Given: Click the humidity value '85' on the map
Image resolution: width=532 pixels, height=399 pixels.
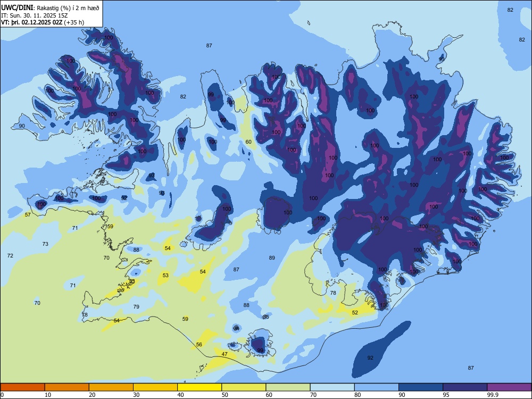Looking at the screenshot, I should tap(267, 317).
